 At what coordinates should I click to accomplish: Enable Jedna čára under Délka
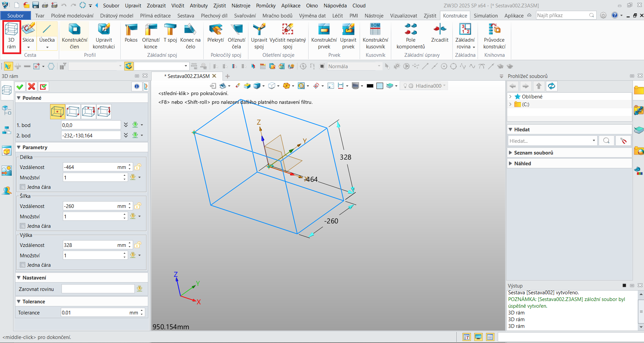pos(23,187)
